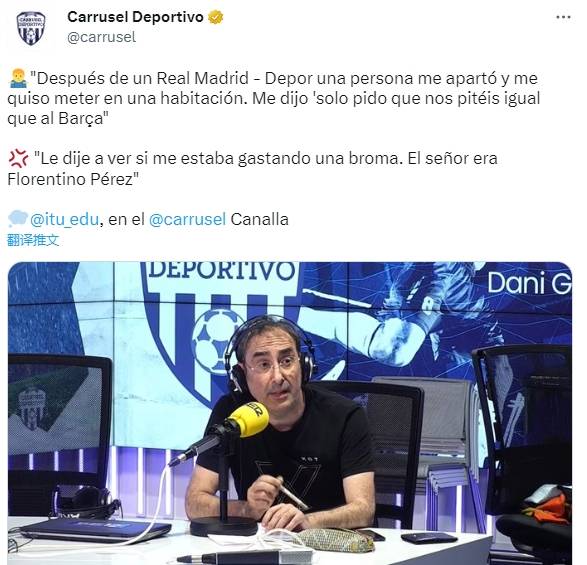Click the yellow SER microphone in the photo
The width and height of the screenshot is (587, 565).
pyautogui.click(x=247, y=420)
